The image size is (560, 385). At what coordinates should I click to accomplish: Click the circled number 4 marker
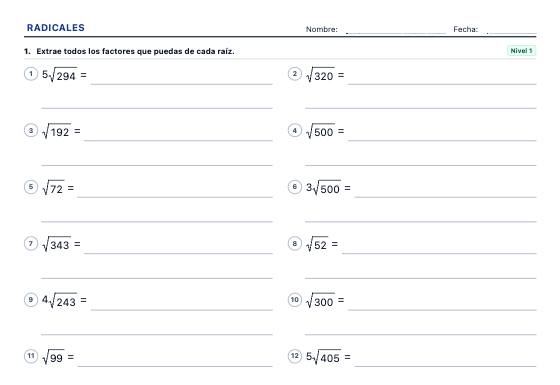pos(295,130)
